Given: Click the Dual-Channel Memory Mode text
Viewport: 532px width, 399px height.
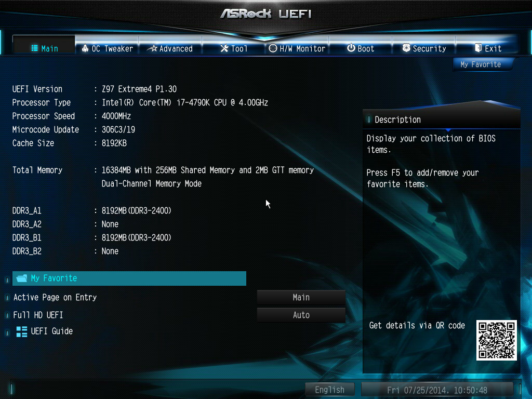Looking at the screenshot, I should 151,183.
